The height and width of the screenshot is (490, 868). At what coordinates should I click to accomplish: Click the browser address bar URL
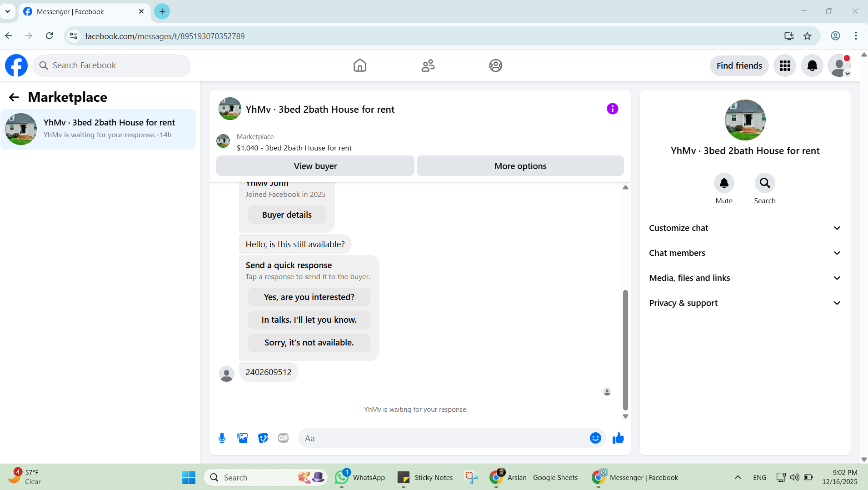165,36
